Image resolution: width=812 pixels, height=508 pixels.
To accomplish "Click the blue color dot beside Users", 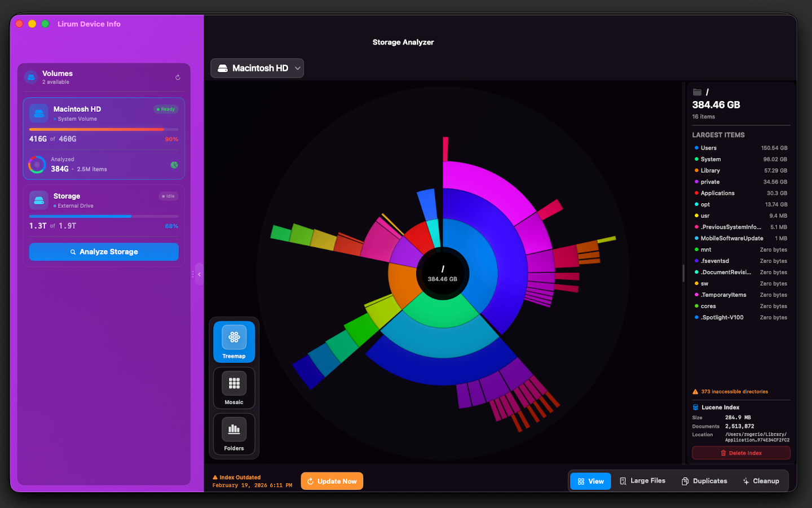I will click(x=696, y=148).
